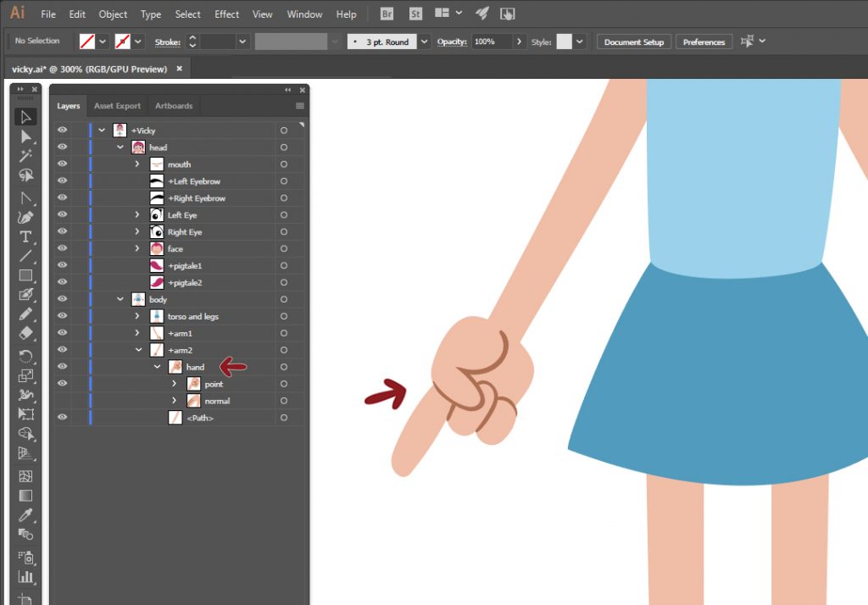
Task: Hide the head layer
Action: point(63,147)
